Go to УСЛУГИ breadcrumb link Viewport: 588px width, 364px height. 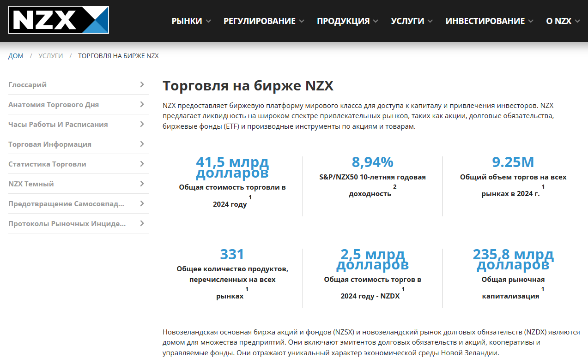tap(51, 56)
